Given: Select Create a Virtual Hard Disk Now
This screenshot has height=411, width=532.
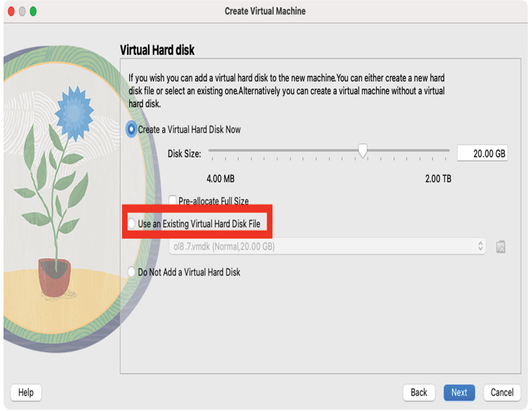Looking at the screenshot, I should 184,129.
